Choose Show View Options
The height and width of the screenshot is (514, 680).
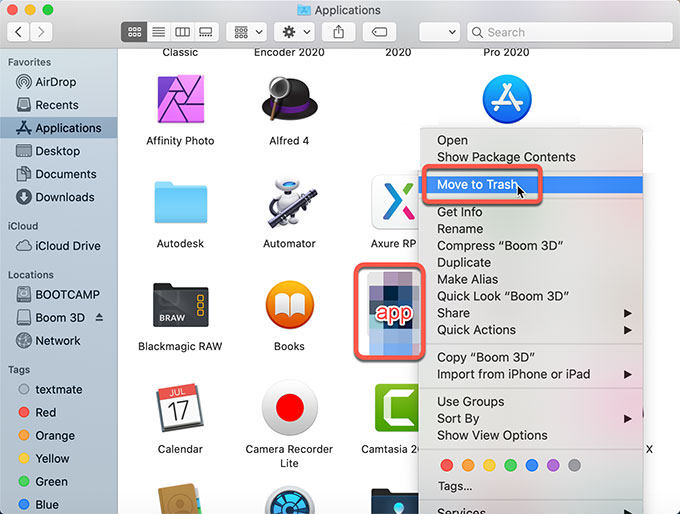click(x=531, y=435)
